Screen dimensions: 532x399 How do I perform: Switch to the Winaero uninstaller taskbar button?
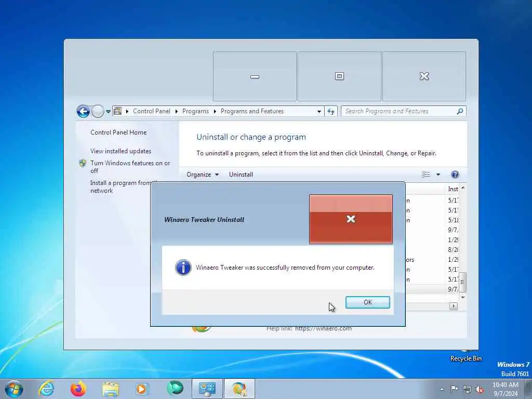tap(239, 389)
